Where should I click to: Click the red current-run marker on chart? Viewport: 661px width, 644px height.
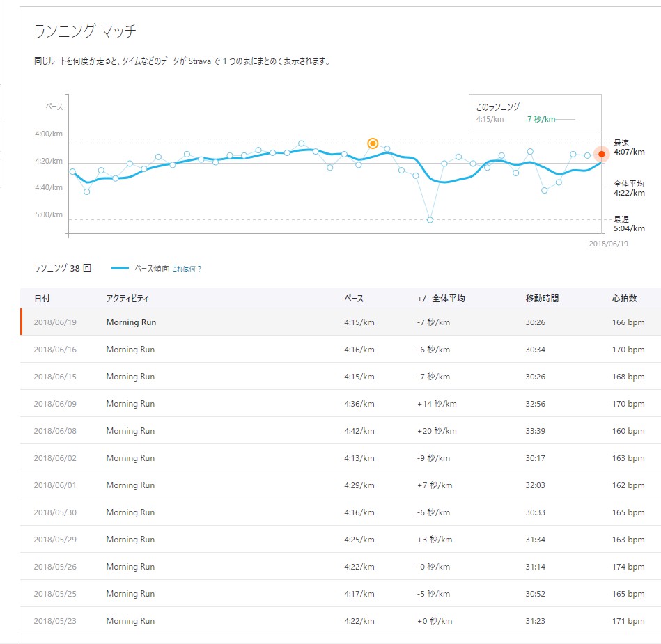point(602,154)
